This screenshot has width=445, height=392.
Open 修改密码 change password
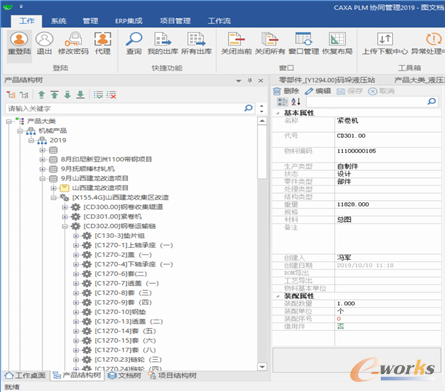click(73, 44)
